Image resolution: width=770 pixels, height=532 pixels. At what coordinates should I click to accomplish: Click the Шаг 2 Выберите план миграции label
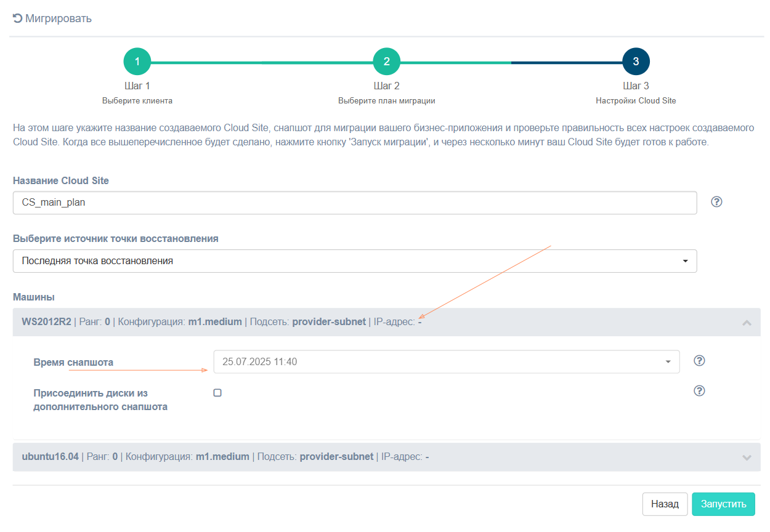point(386,93)
